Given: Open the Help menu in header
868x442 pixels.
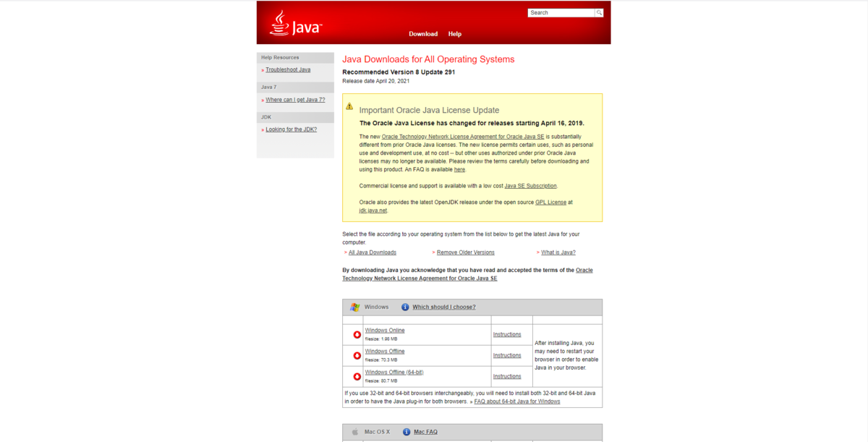Looking at the screenshot, I should tap(455, 34).
